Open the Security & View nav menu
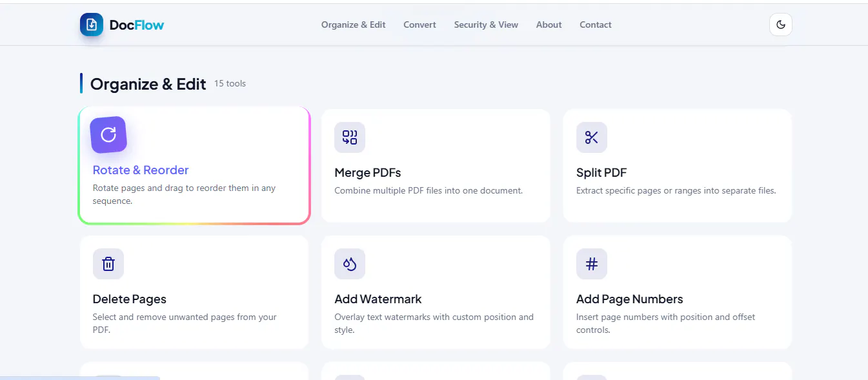 [x=486, y=25]
